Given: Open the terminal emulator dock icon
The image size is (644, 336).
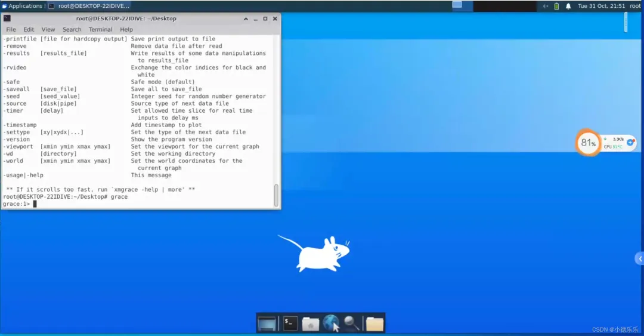Looking at the screenshot, I should coord(290,323).
